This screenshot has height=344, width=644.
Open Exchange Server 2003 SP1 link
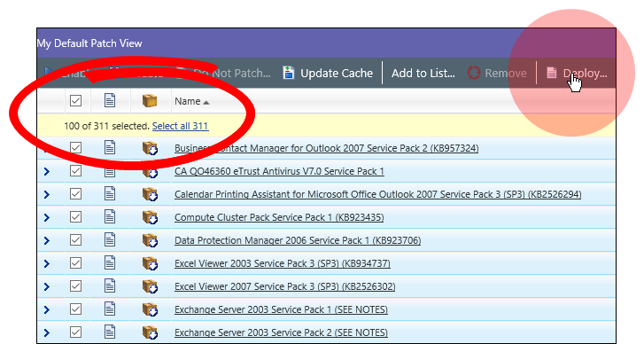[282, 309]
